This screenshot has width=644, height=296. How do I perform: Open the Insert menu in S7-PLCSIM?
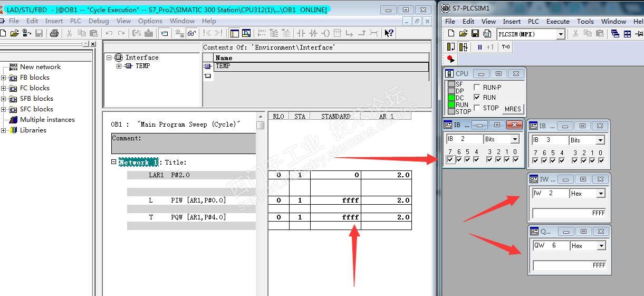coord(512,22)
